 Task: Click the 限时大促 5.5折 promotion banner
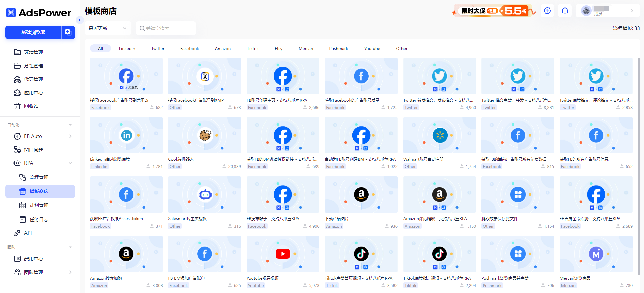tap(494, 11)
